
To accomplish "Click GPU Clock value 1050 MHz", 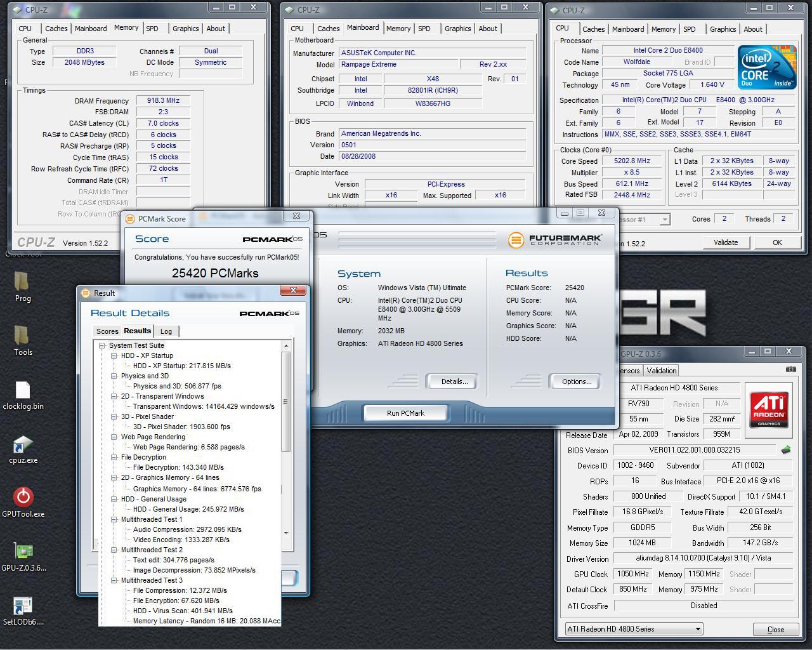I will 632,574.
